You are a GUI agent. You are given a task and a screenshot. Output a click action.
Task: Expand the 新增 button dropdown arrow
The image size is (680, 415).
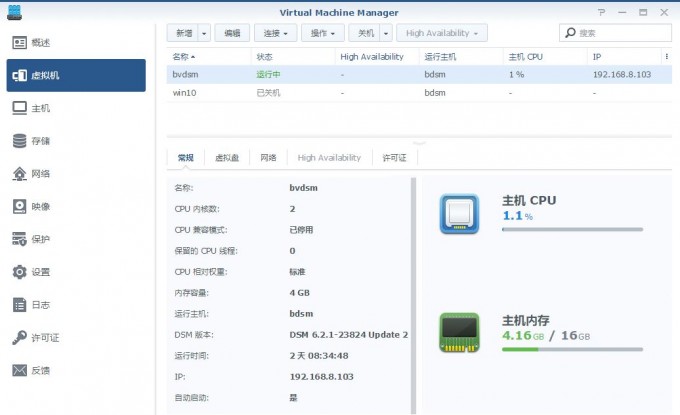(x=204, y=33)
